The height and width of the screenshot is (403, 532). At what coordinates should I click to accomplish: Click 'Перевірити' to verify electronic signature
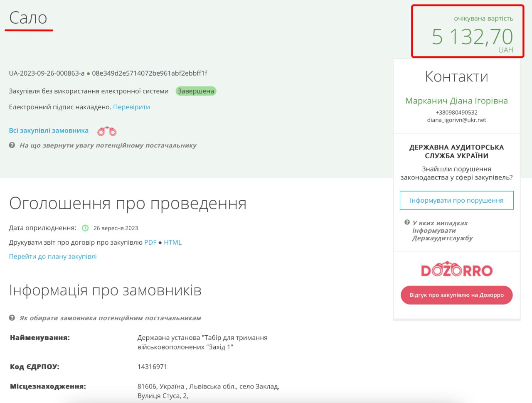pyautogui.click(x=131, y=107)
